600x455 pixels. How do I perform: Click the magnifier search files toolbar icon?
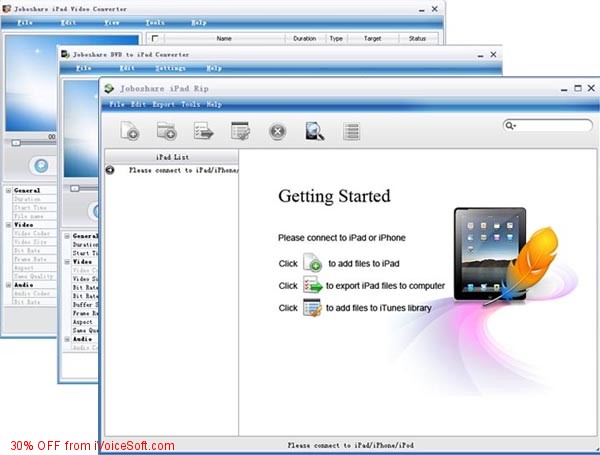click(315, 131)
